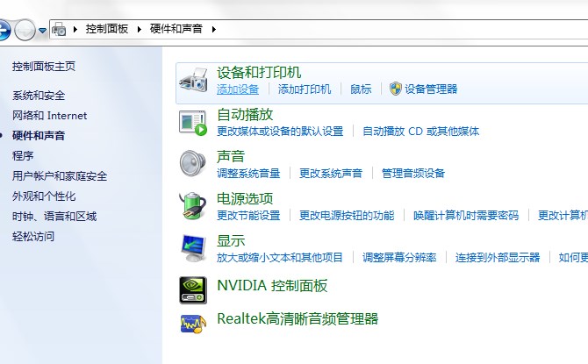Click 更改媒体或设备的默认设置
The width and height of the screenshot is (588, 364).
point(280,132)
